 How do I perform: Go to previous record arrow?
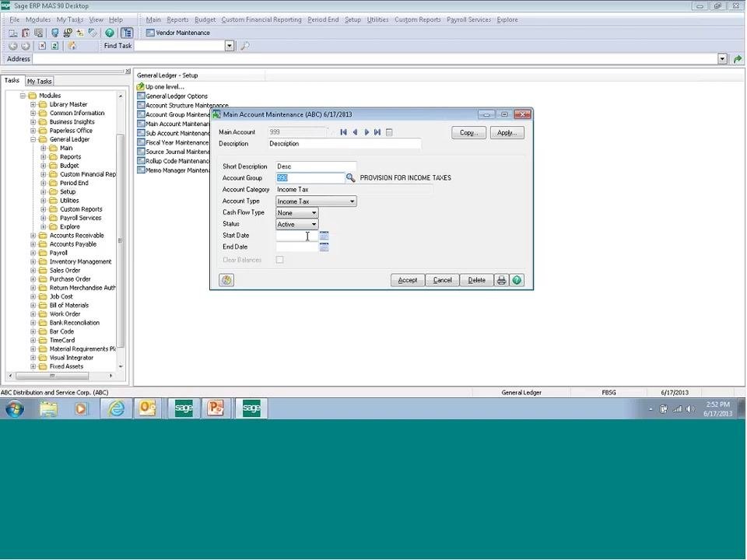355,132
